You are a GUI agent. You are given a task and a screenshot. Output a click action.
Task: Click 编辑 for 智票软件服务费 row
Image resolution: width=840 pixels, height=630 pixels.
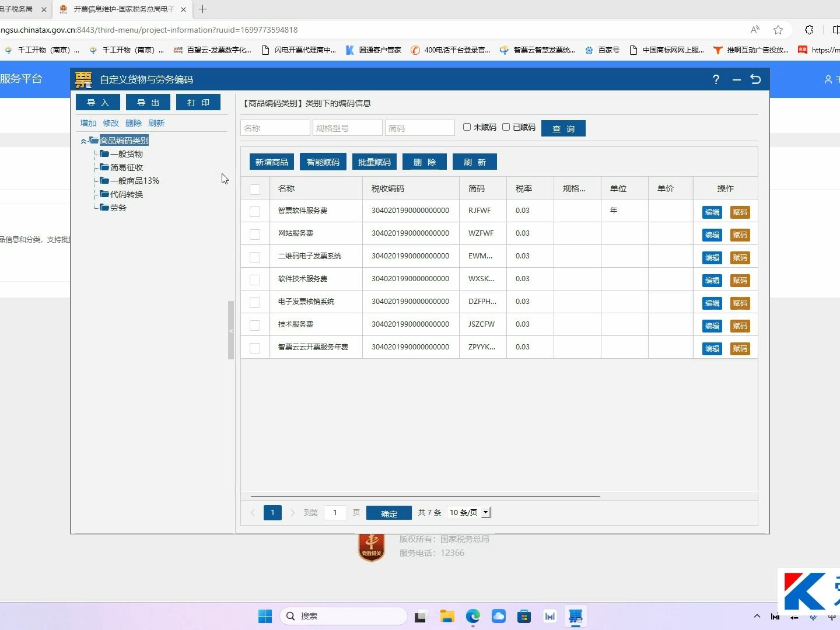pos(712,212)
